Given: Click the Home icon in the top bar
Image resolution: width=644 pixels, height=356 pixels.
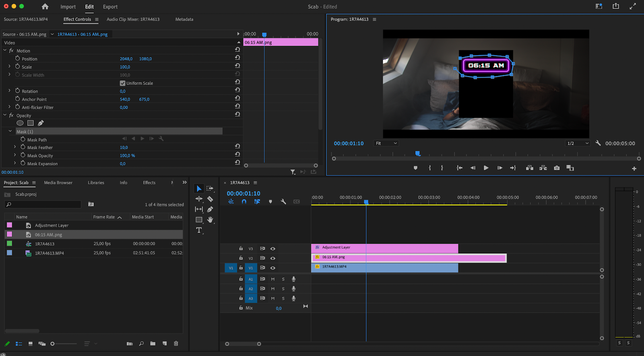Looking at the screenshot, I should pos(45,7).
